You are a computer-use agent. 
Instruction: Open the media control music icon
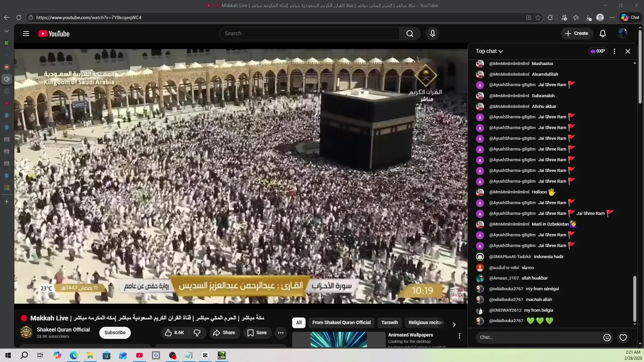coord(564,18)
